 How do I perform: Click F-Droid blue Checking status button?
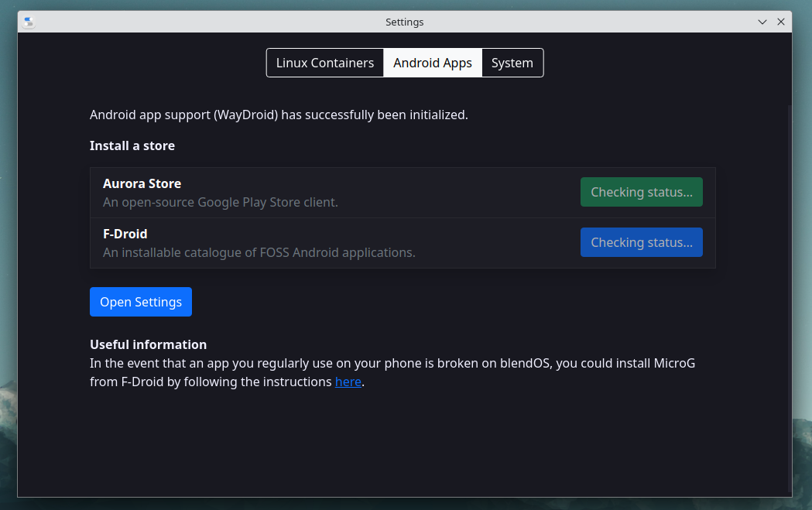tap(641, 242)
